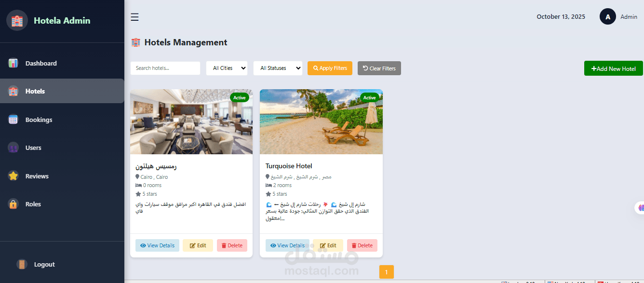Open the Turquoise Hotel beach thumbnail
The width and height of the screenshot is (644, 283).
click(321, 121)
